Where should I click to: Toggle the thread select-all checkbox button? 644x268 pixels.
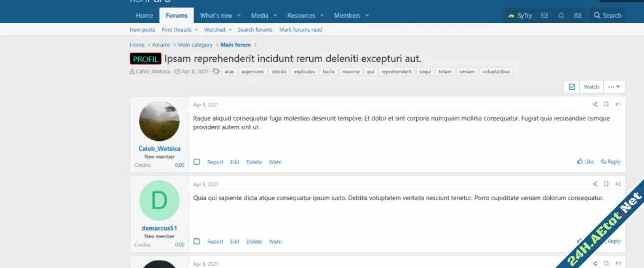point(572,87)
